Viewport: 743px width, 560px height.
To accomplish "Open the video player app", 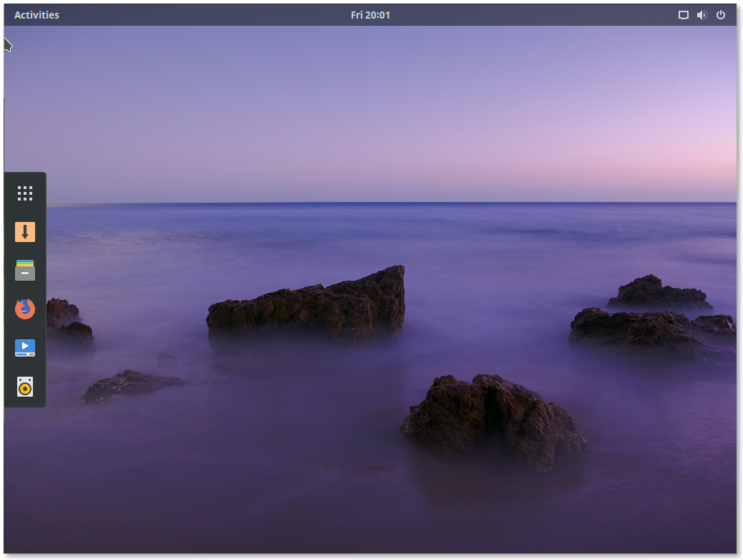I will [x=25, y=348].
